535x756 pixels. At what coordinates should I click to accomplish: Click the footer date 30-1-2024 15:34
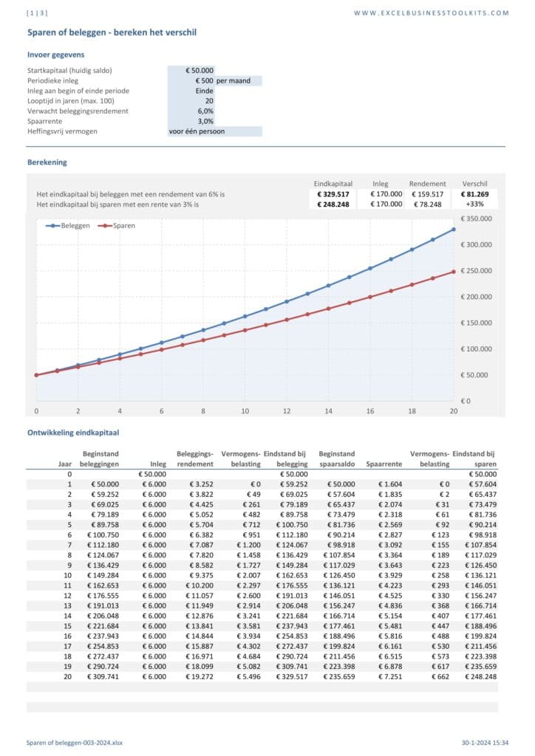[485, 743]
